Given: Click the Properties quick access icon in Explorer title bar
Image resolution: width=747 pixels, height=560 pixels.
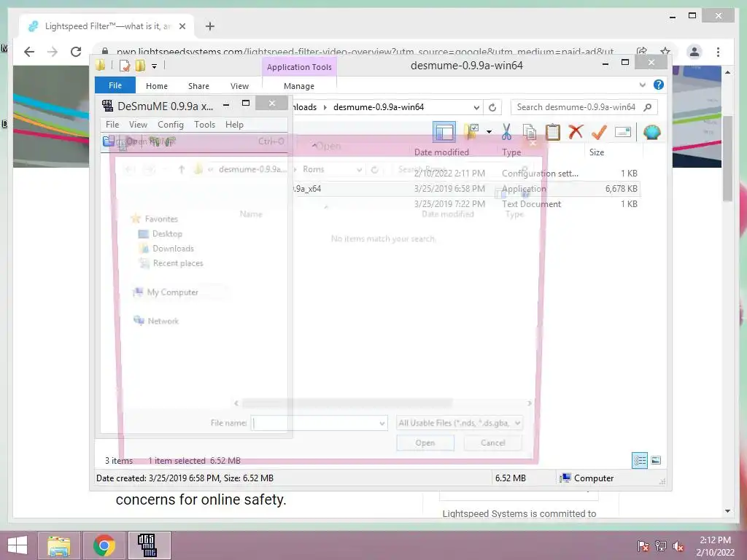Looking at the screenshot, I should 125,66.
